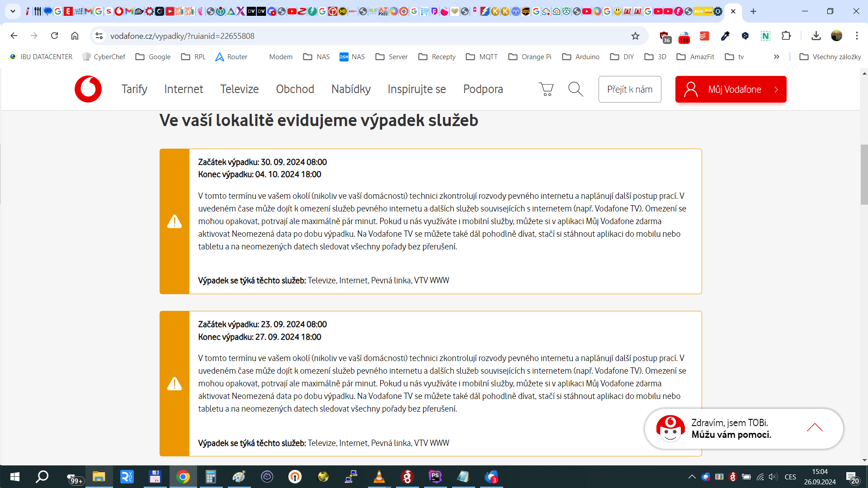Open the Obchod menu

(295, 89)
